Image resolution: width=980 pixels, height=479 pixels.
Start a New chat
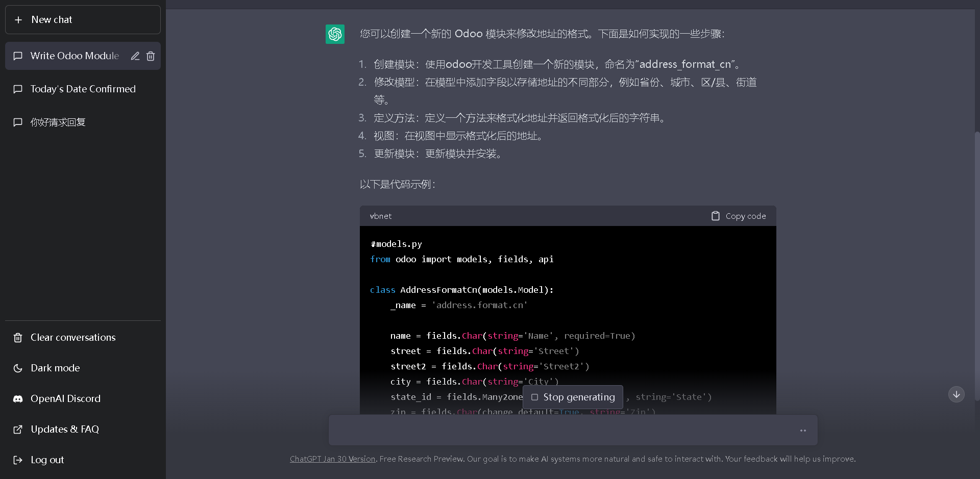83,20
